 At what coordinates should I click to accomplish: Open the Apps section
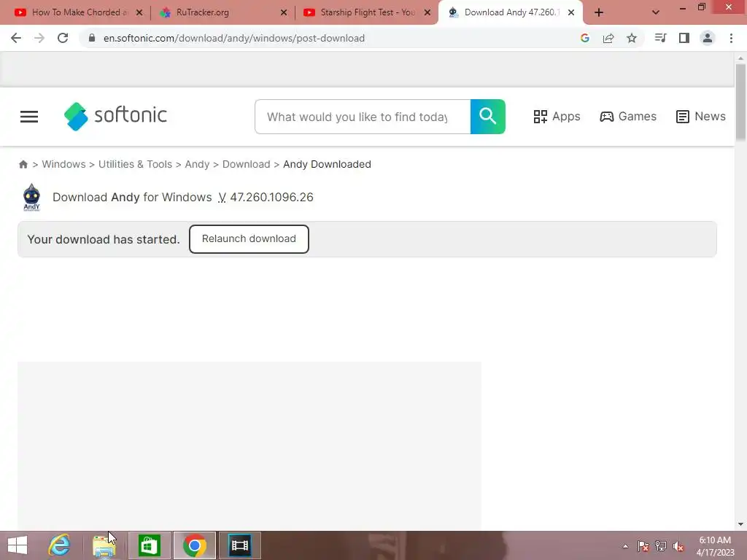tap(557, 116)
